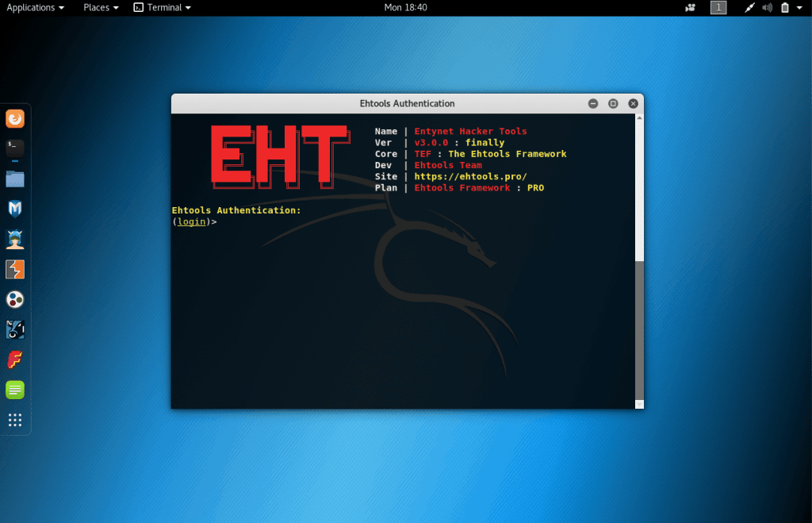
Task: Click the 'Ehtools Authentication:' prompt heading
Action: coord(236,210)
